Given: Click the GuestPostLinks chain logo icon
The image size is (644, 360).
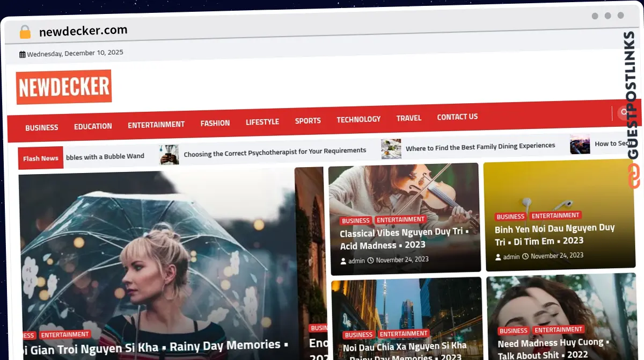Looking at the screenshot, I should point(634,176).
